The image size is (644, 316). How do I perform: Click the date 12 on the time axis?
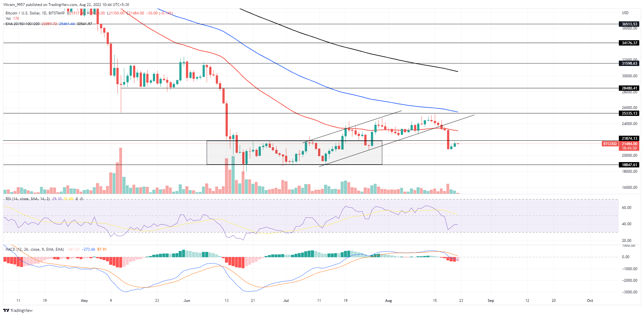click(527, 301)
